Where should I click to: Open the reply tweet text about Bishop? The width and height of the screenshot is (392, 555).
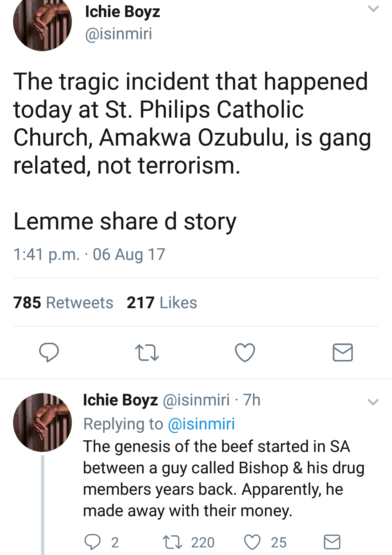coord(218,478)
